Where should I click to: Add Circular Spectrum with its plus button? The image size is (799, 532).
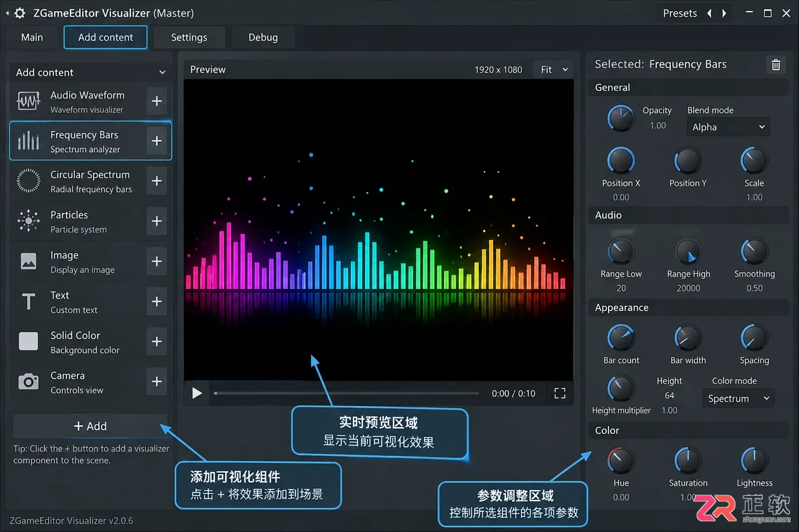[x=156, y=181]
